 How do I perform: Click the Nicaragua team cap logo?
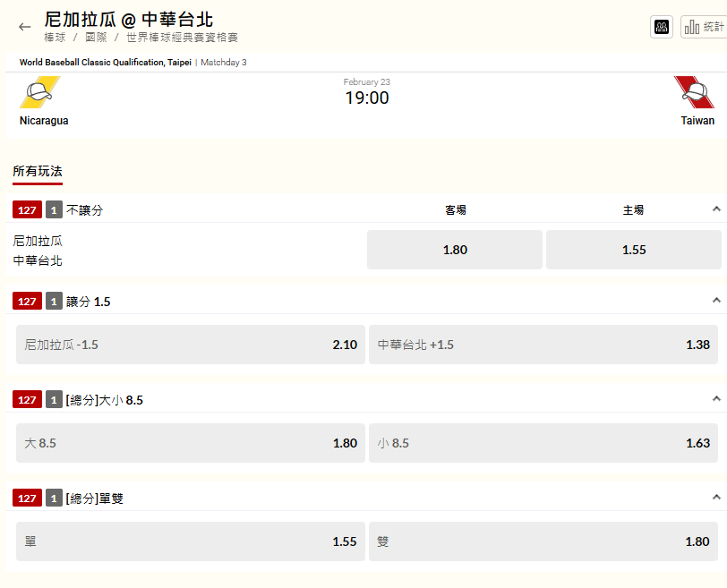point(40,92)
